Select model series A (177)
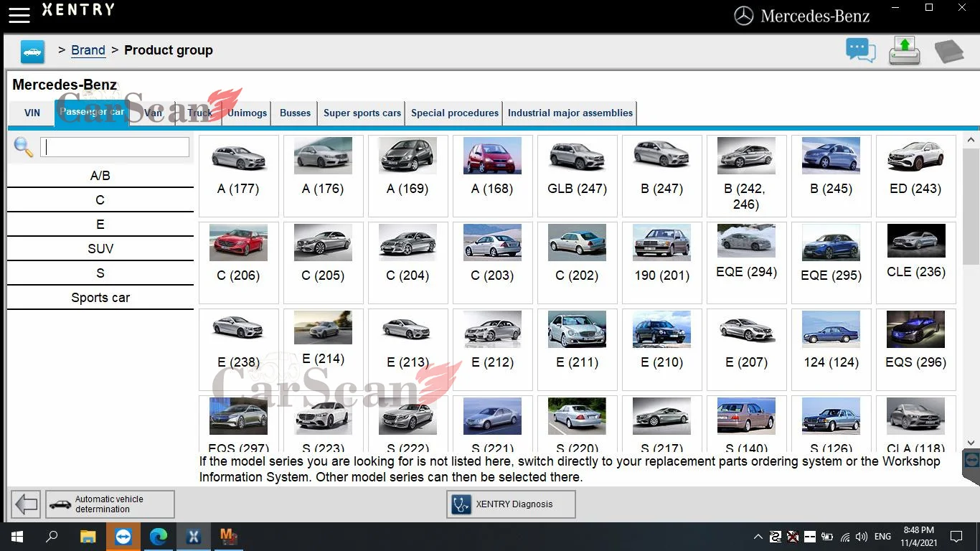 (239, 176)
